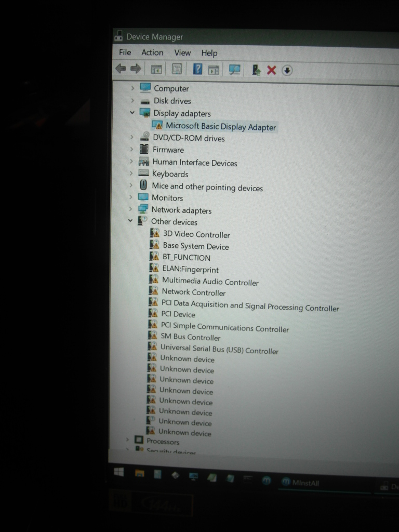Select BT_FUNCTION device

tap(187, 258)
